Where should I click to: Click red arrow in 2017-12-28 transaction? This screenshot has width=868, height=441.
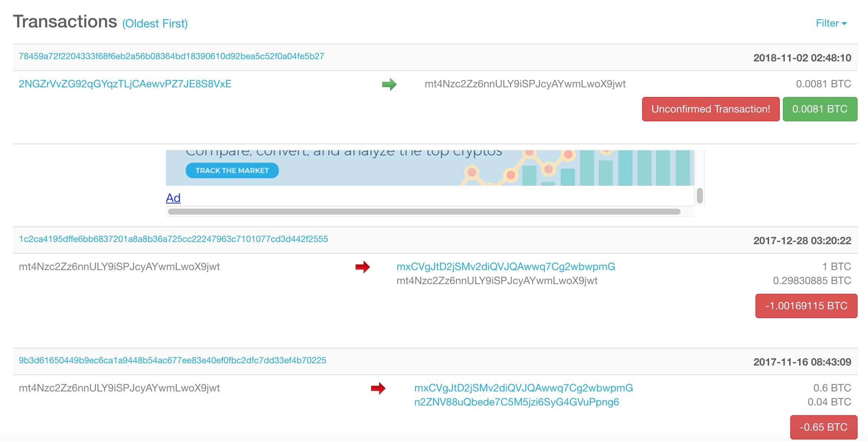click(363, 267)
